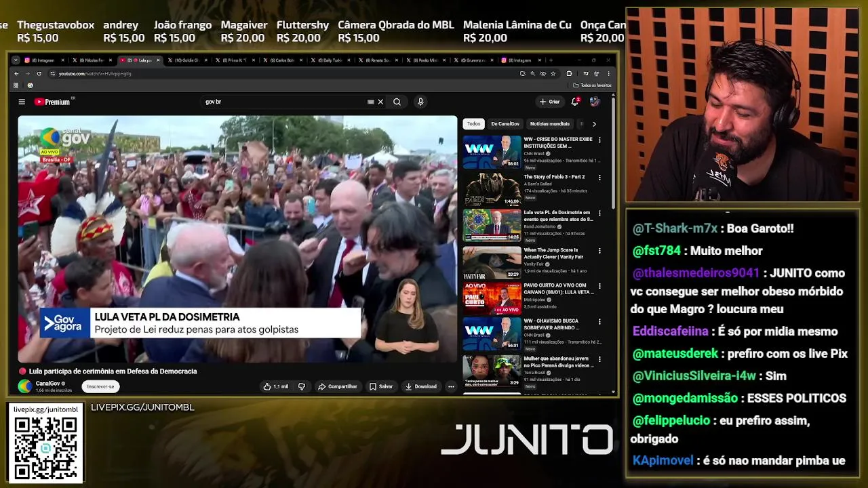The height and width of the screenshot is (488, 868).
Task: Select the 'De CanalGov' filter chip
Action: [505, 124]
